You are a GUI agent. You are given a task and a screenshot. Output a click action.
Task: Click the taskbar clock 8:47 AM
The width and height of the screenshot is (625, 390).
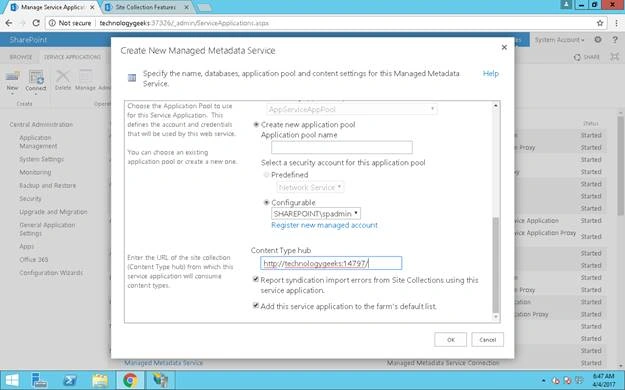click(603, 380)
